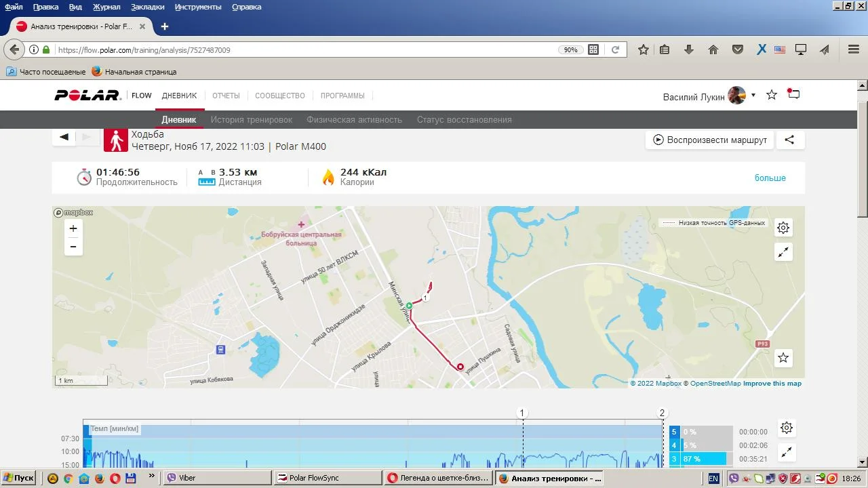
Task: Click the QR code icon in address bar
Action: coord(593,49)
